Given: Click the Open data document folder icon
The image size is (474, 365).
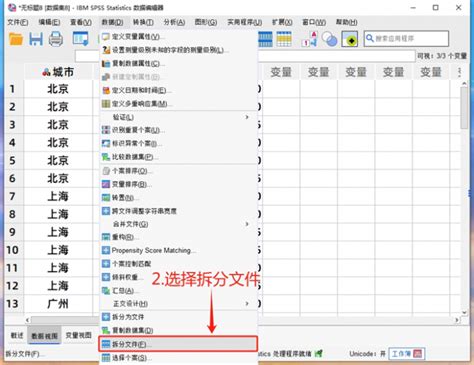Looking at the screenshot, I should coord(16,39).
